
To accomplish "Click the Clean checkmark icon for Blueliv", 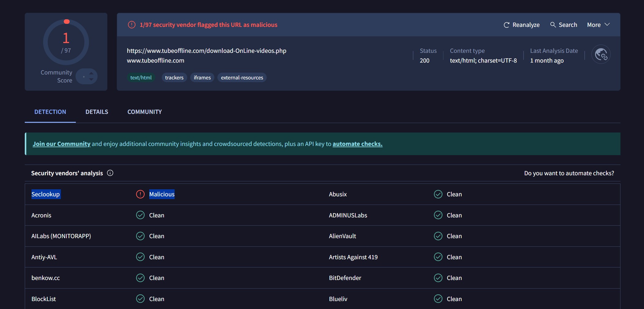I will 438,299.
